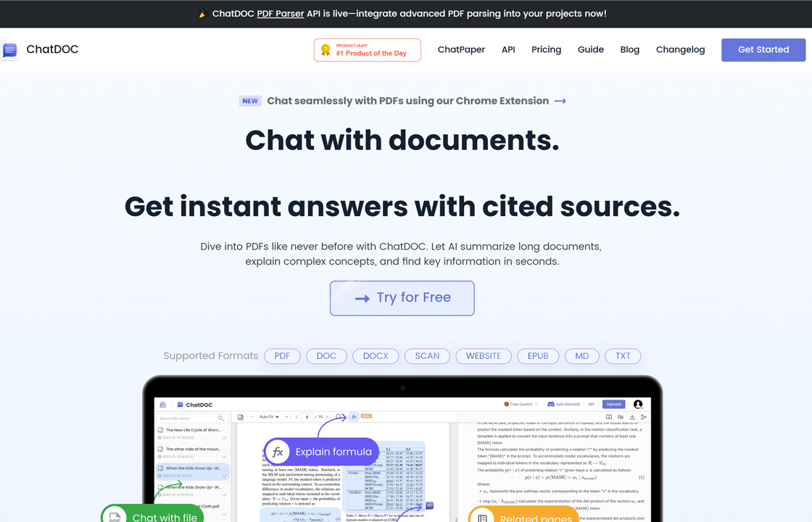The image size is (812, 522).
Task: Visit the Blog nav link
Action: click(630, 50)
